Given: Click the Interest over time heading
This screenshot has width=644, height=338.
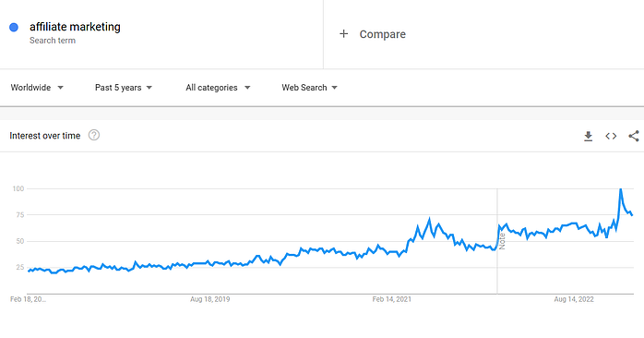Looking at the screenshot, I should click(x=45, y=136).
